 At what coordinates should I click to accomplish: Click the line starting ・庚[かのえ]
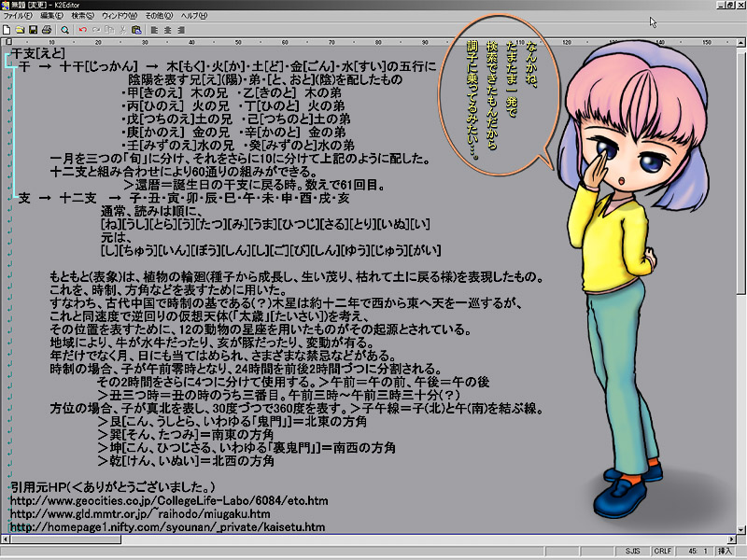(233, 132)
